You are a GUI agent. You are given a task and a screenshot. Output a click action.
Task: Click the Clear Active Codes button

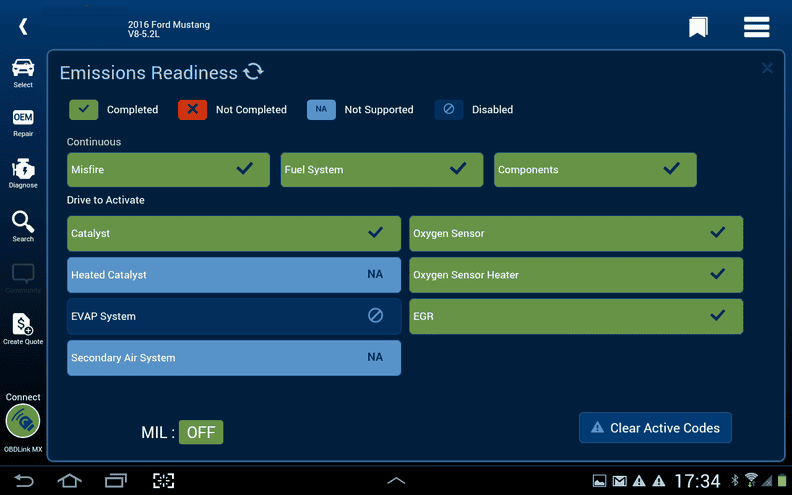[655, 428]
